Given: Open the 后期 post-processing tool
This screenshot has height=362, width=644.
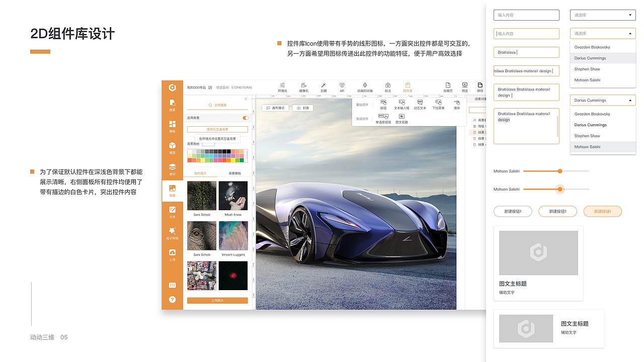Looking at the screenshot, I should (324, 87).
